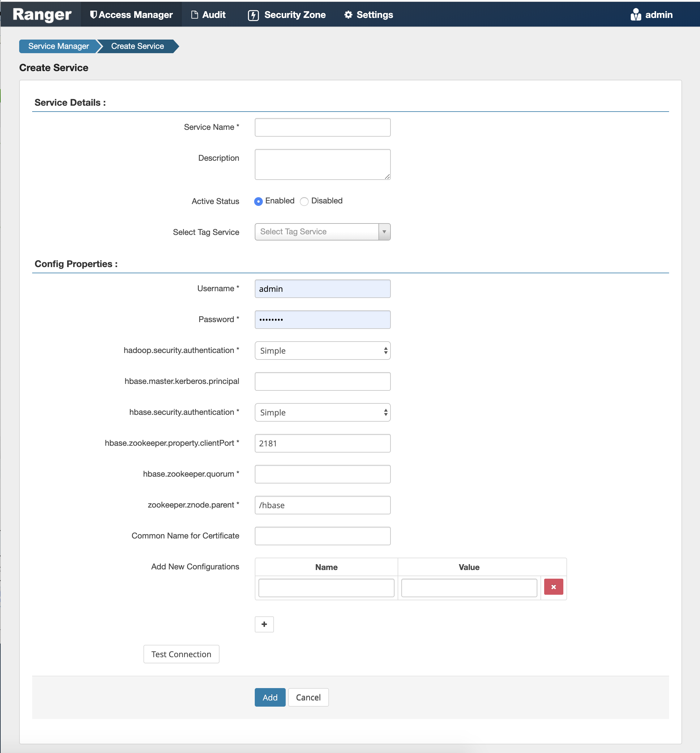Open Settings using the gear icon
700x753 pixels.
pos(348,15)
